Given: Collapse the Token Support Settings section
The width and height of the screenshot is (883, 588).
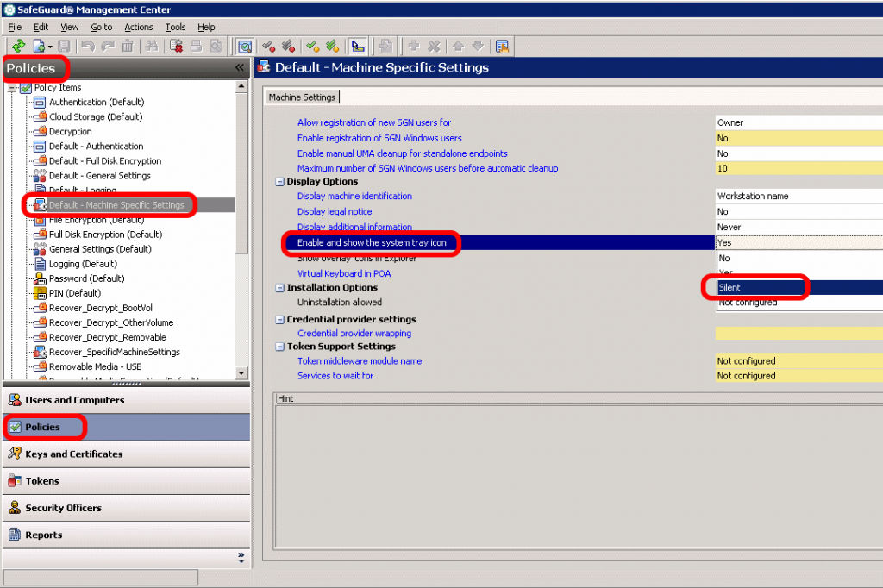Looking at the screenshot, I should click(x=279, y=346).
